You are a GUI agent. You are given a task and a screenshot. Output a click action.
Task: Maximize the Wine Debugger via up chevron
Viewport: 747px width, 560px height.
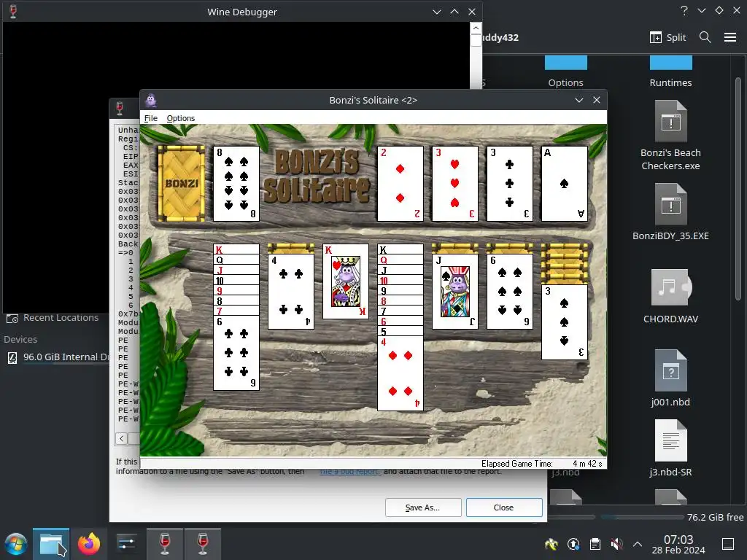tap(454, 12)
